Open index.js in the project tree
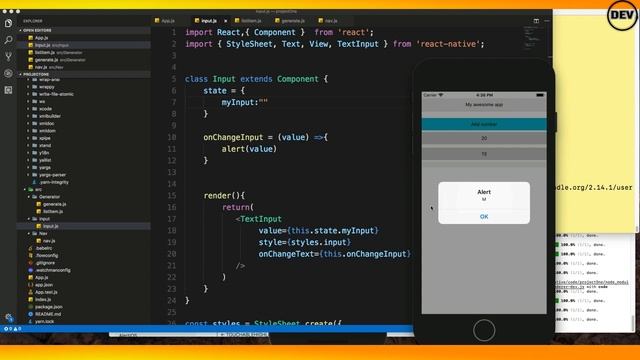 pyautogui.click(x=84, y=300)
